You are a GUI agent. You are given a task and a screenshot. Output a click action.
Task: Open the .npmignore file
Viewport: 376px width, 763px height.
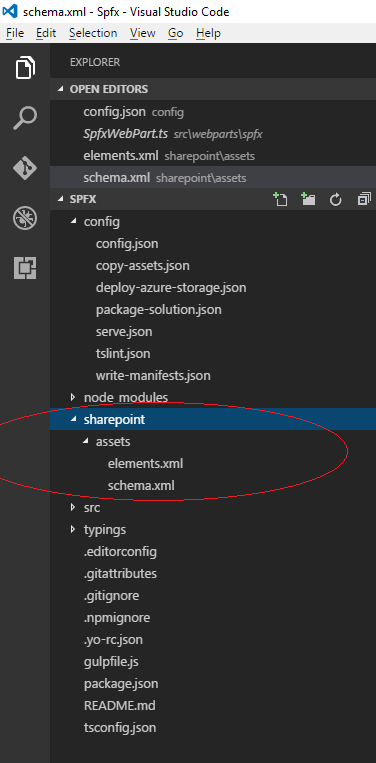pos(117,618)
